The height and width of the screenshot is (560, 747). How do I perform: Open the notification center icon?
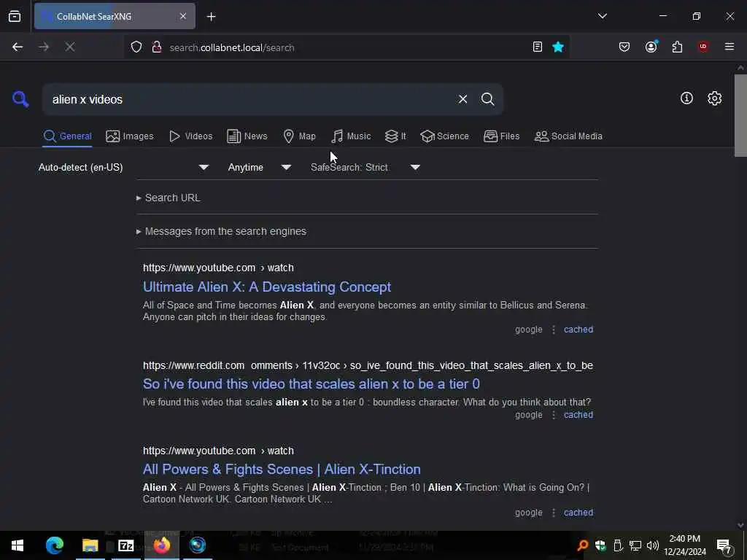[x=724, y=545]
